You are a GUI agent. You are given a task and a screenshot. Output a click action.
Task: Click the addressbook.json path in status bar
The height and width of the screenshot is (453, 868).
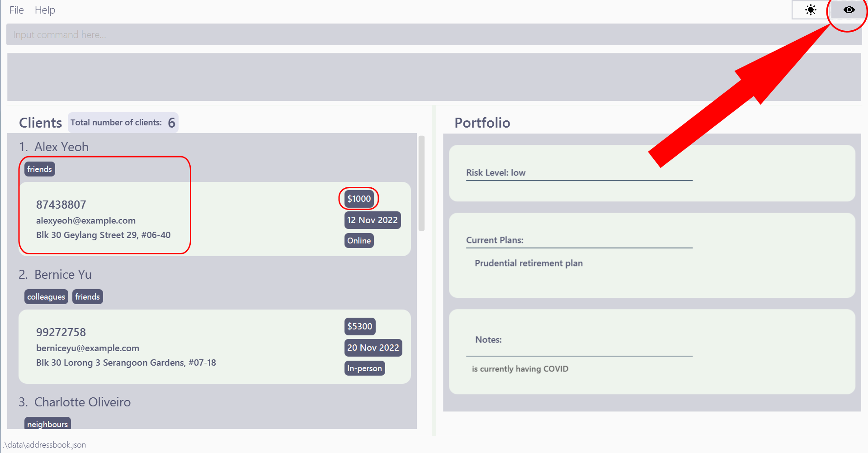pyautogui.click(x=44, y=444)
